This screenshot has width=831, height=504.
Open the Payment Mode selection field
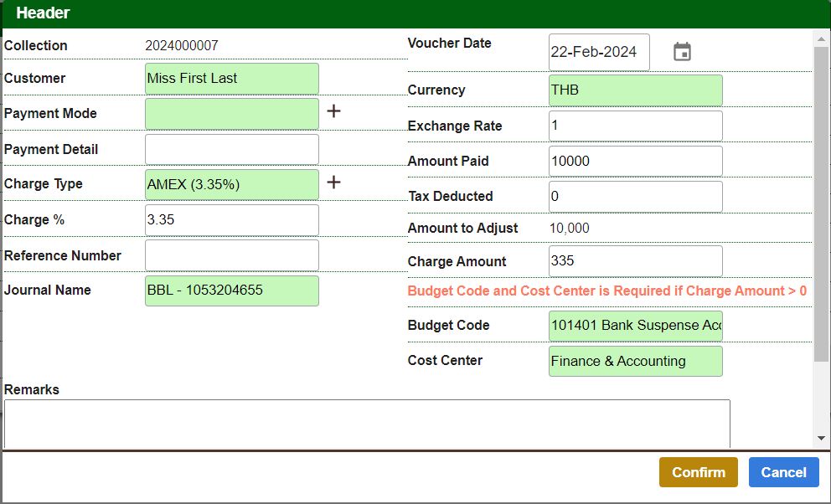[232, 114]
